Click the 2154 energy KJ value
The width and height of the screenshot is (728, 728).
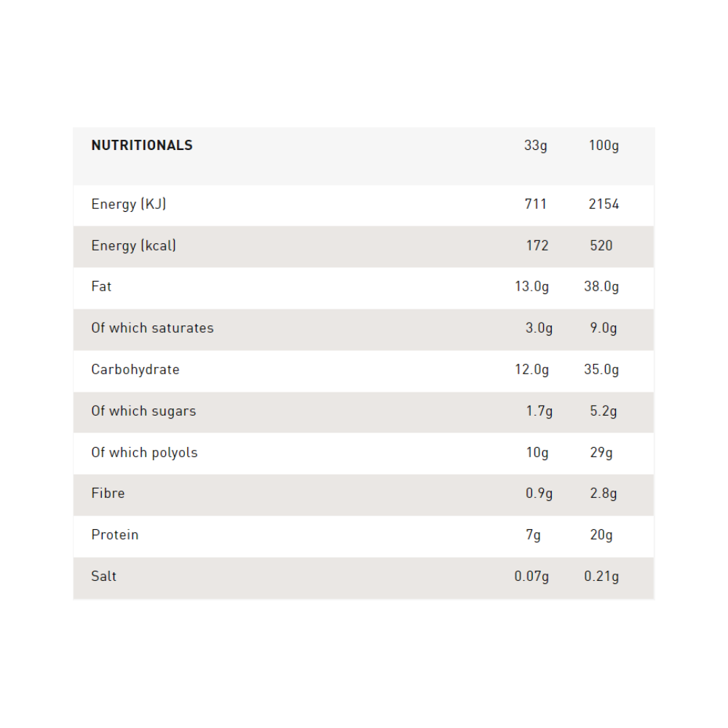point(604,205)
